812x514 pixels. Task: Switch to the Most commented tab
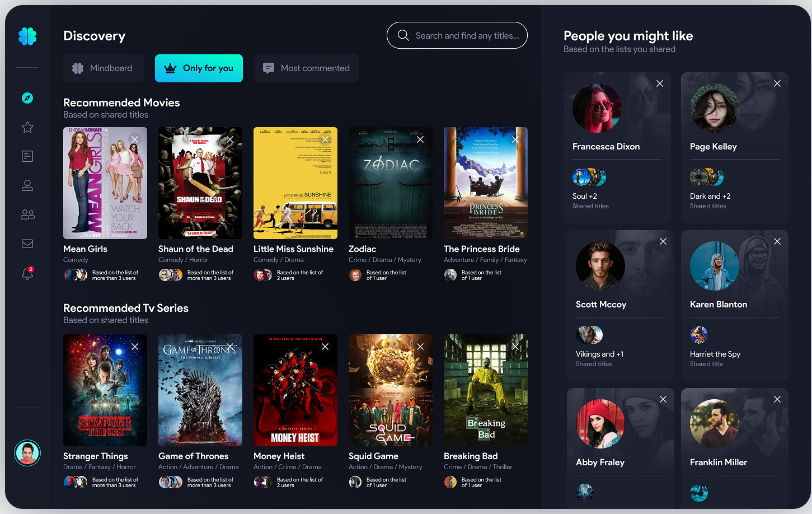click(306, 68)
